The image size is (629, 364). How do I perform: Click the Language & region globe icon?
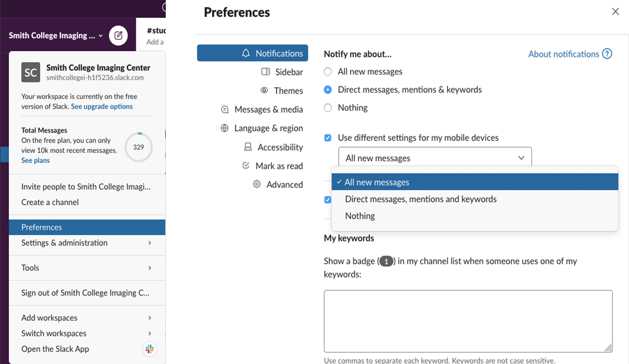point(224,128)
